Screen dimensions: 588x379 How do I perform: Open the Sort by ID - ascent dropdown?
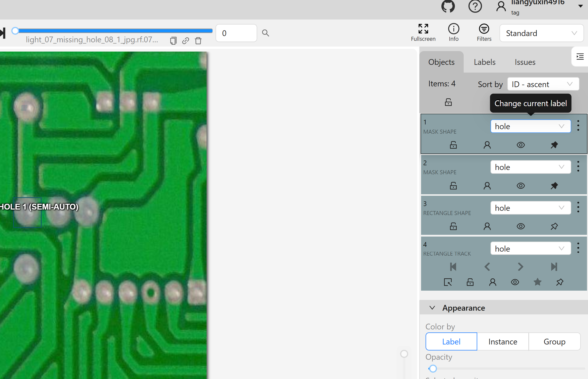pyautogui.click(x=543, y=84)
